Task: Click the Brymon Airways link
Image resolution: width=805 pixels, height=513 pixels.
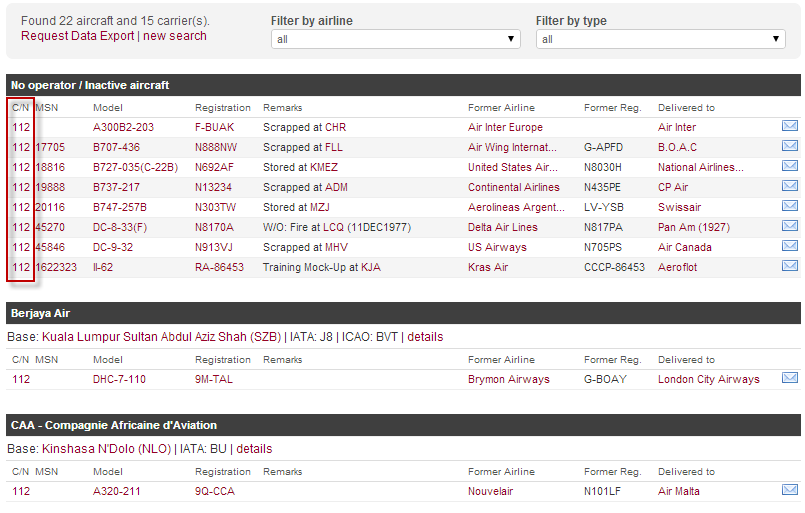Action: pyautogui.click(x=508, y=379)
